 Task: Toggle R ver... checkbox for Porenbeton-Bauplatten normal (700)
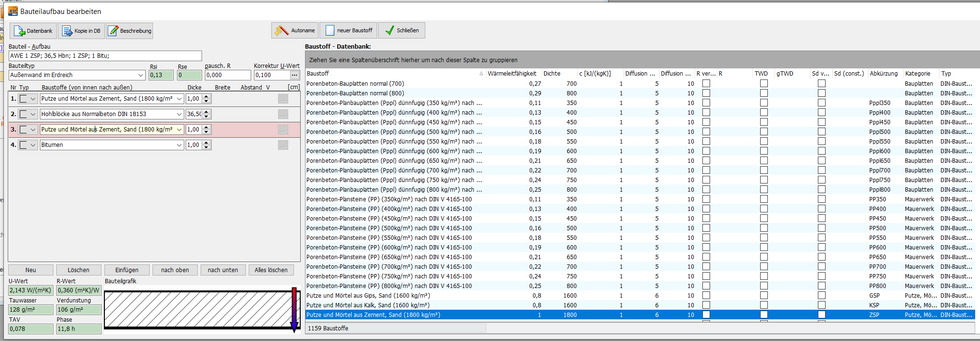coord(706,84)
